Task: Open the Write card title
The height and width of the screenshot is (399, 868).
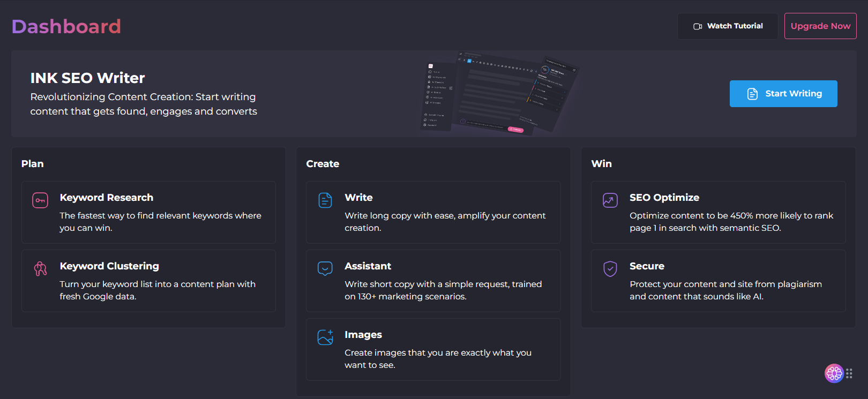Action: (x=358, y=198)
